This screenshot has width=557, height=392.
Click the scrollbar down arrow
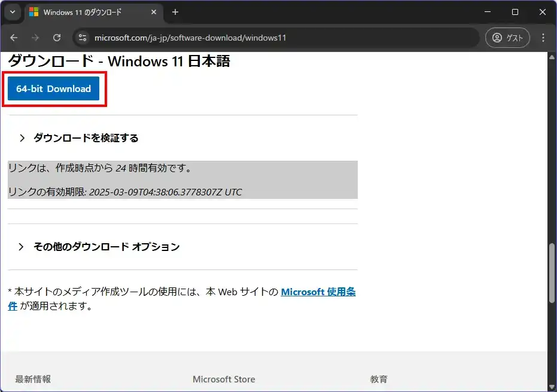(x=552, y=386)
